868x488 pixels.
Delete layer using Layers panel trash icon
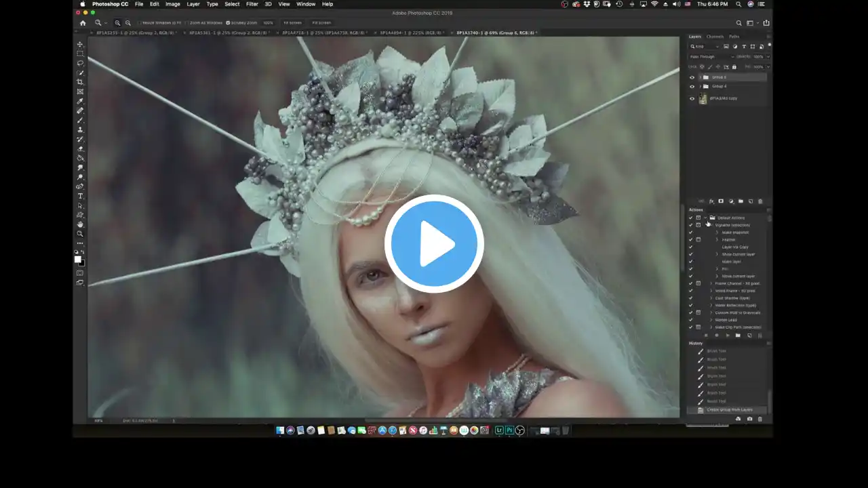click(x=759, y=201)
